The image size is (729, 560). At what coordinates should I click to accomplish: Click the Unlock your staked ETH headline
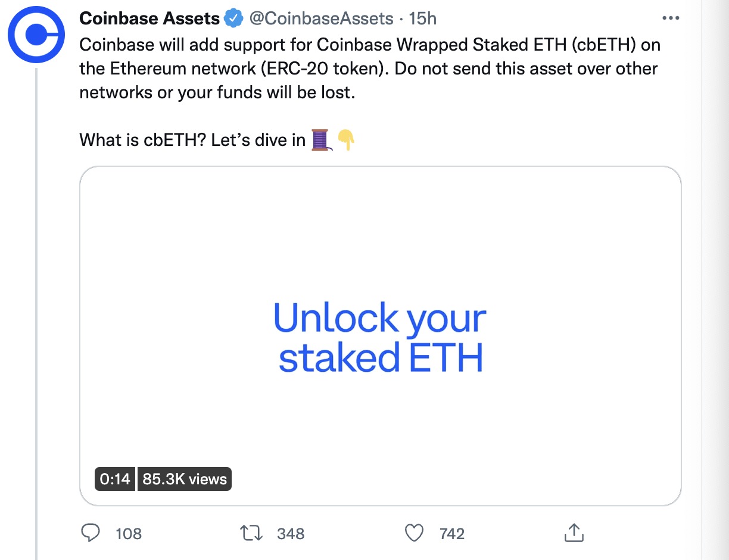pyautogui.click(x=380, y=338)
